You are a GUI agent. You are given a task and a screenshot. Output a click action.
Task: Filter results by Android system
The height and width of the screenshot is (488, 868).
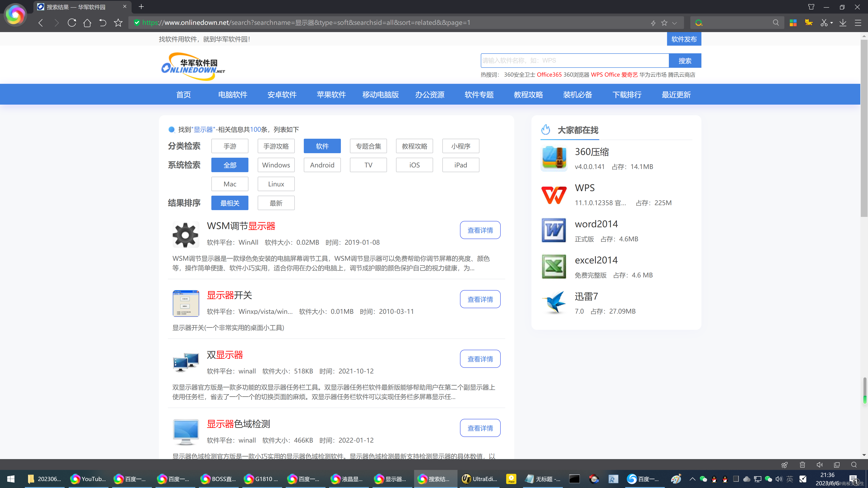[x=322, y=165]
